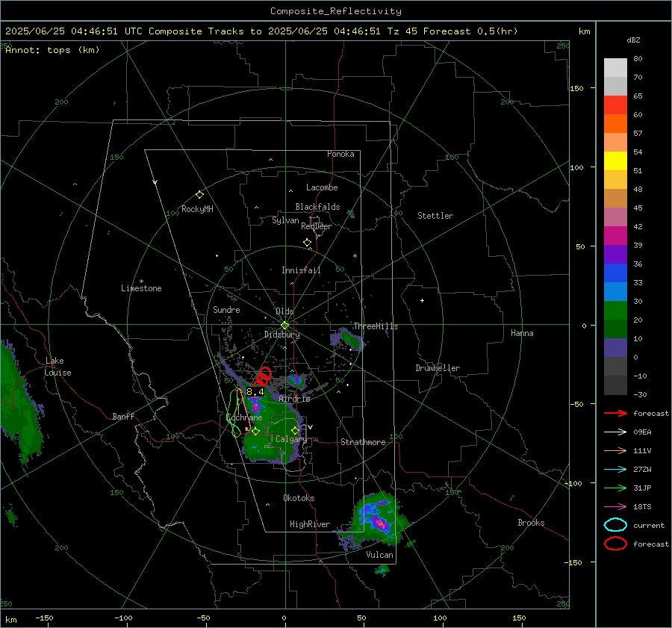This screenshot has height=628, width=672.
Task: Click the small storm cell by ThreeHills
Action: pos(347,339)
